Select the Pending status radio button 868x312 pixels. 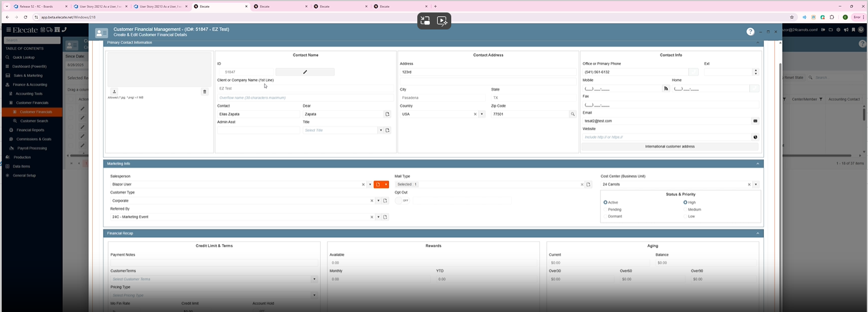click(x=606, y=210)
